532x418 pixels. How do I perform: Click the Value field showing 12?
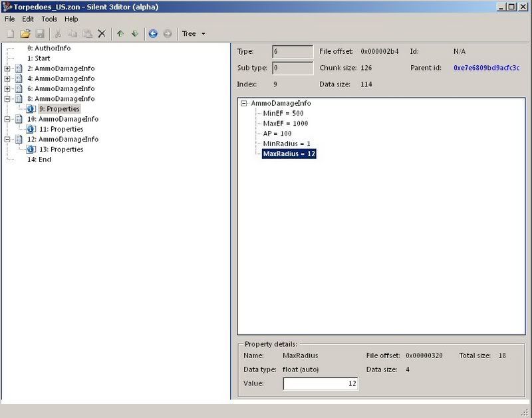[x=321, y=383]
